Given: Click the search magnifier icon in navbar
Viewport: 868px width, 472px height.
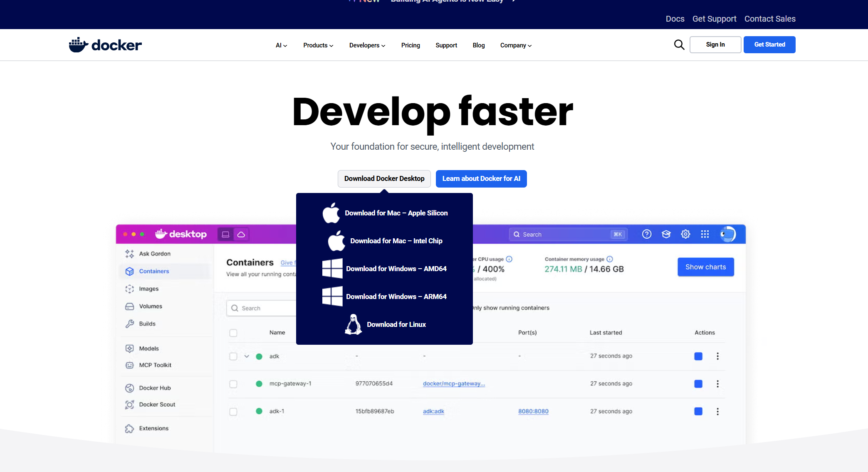Looking at the screenshot, I should pos(679,44).
